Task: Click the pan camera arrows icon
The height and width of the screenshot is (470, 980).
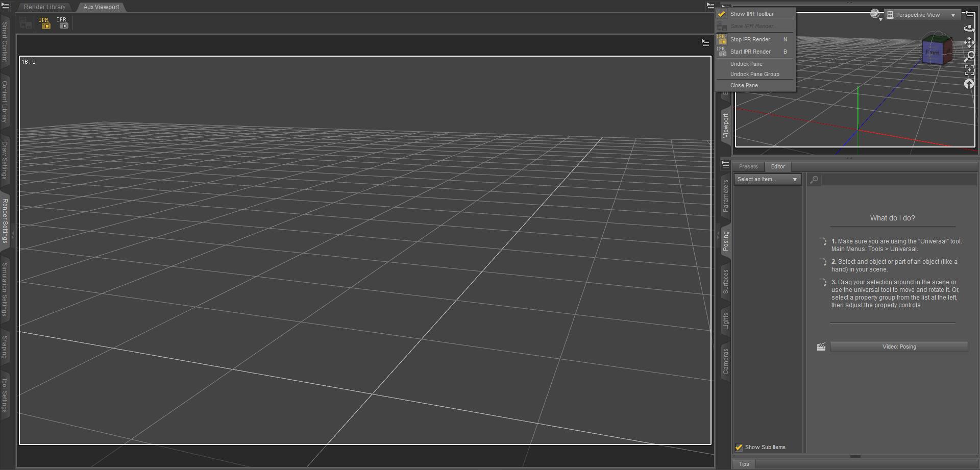Action: coord(969,42)
